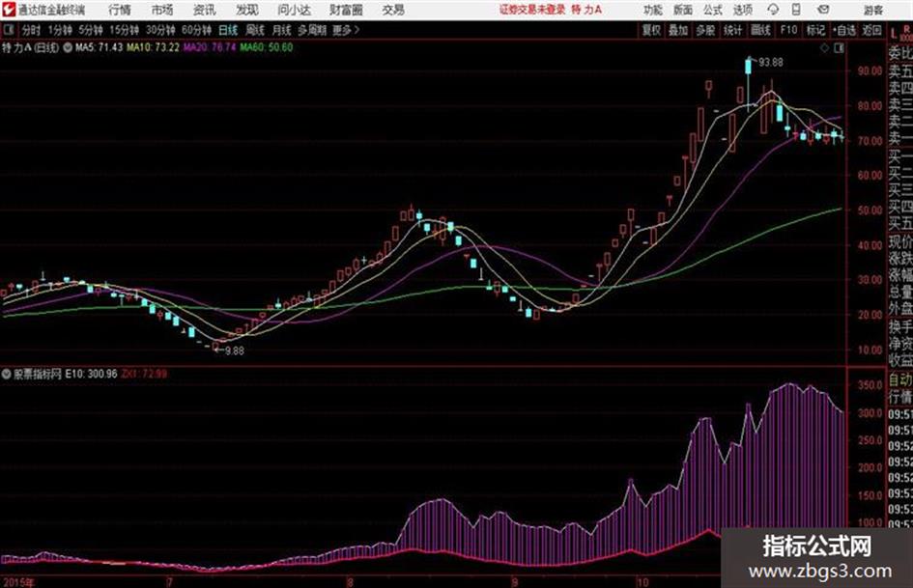The width and height of the screenshot is (913, 588).
Task: Toggle the left sidebar panel icon
Action: [x=8, y=30]
